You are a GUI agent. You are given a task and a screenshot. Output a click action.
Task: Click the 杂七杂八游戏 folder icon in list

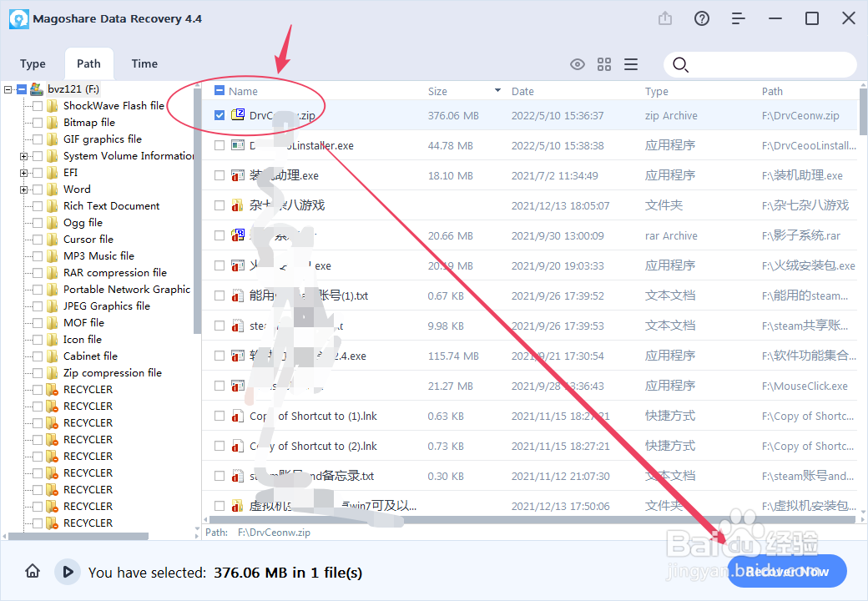tap(238, 205)
